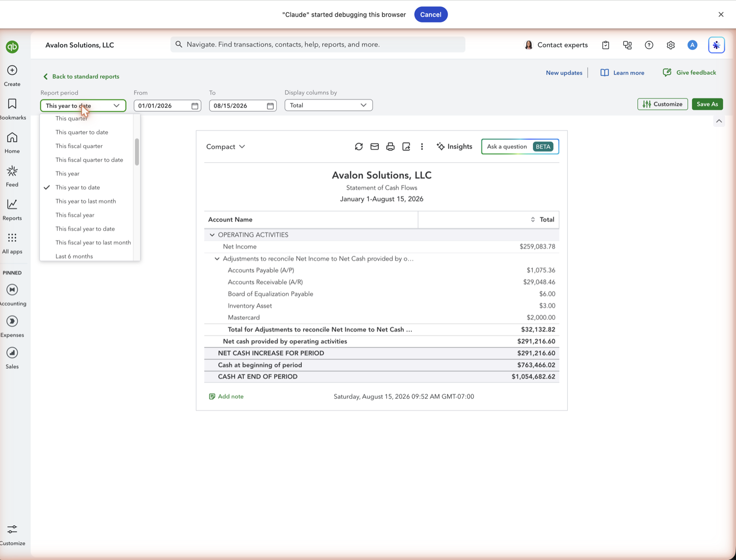Refresh the report with the refresh icon
The height and width of the screenshot is (560, 736).
(359, 147)
